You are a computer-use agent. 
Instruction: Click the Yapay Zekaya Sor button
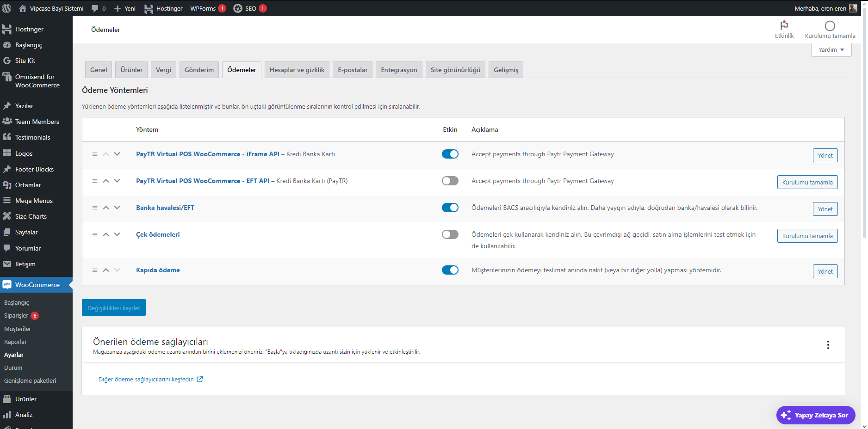pos(816,415)
